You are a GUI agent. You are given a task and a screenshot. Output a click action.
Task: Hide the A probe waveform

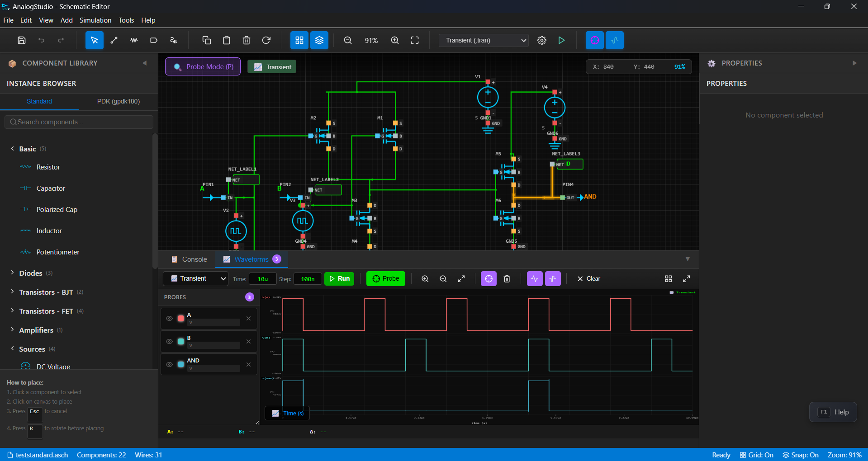[x=170, y=318]
